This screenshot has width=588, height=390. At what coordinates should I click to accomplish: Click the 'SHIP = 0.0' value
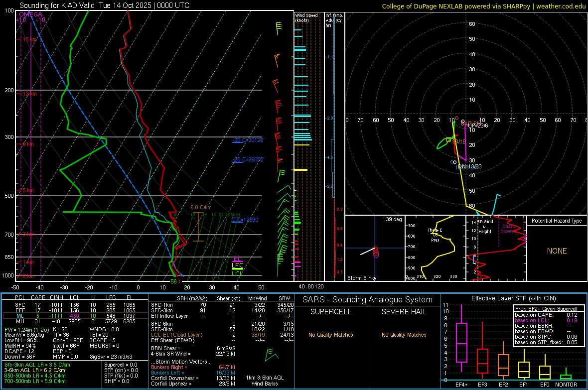117,381
